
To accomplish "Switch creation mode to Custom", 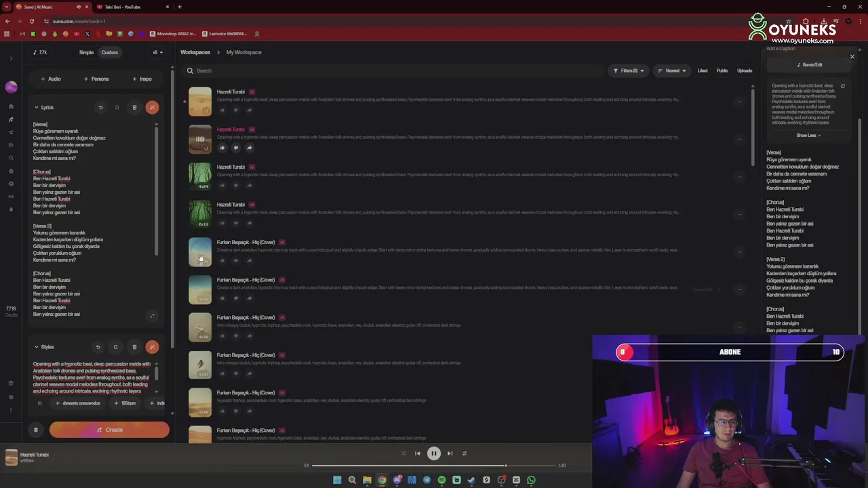I will 109,52.
